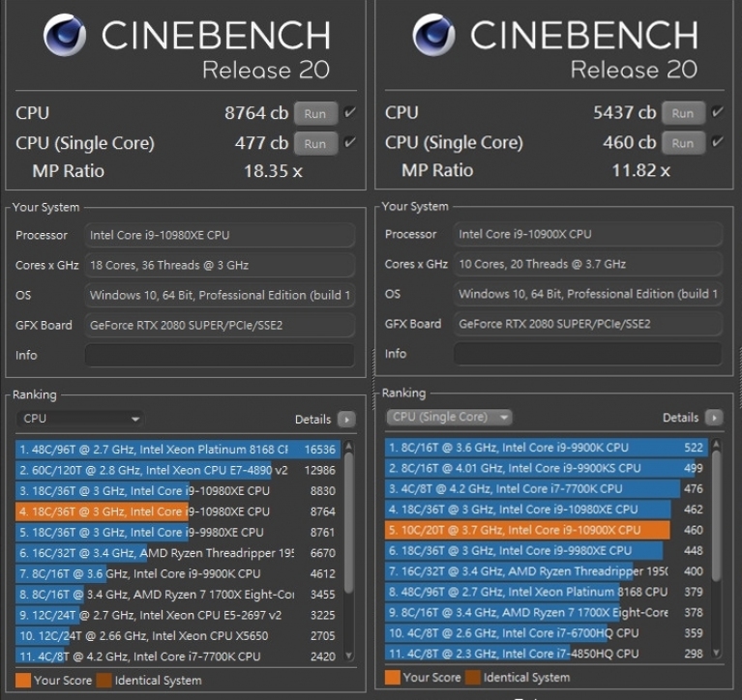Click the OS field in the left window
The height and width of the screenshot is (700, 742).
220,295
